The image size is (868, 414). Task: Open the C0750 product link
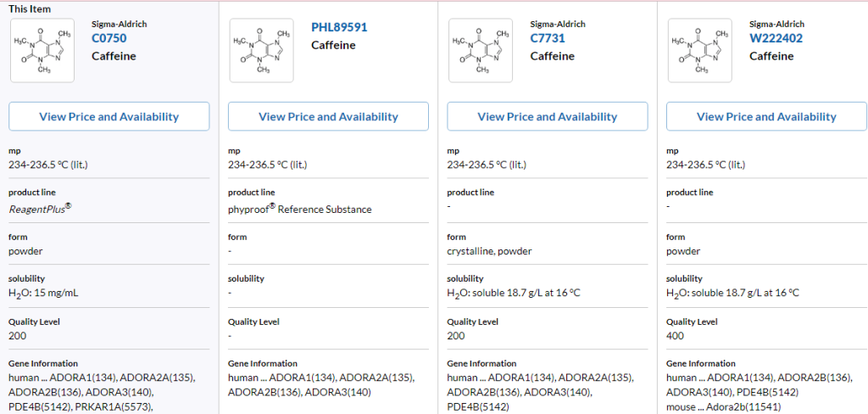click(x=108, y=38)
